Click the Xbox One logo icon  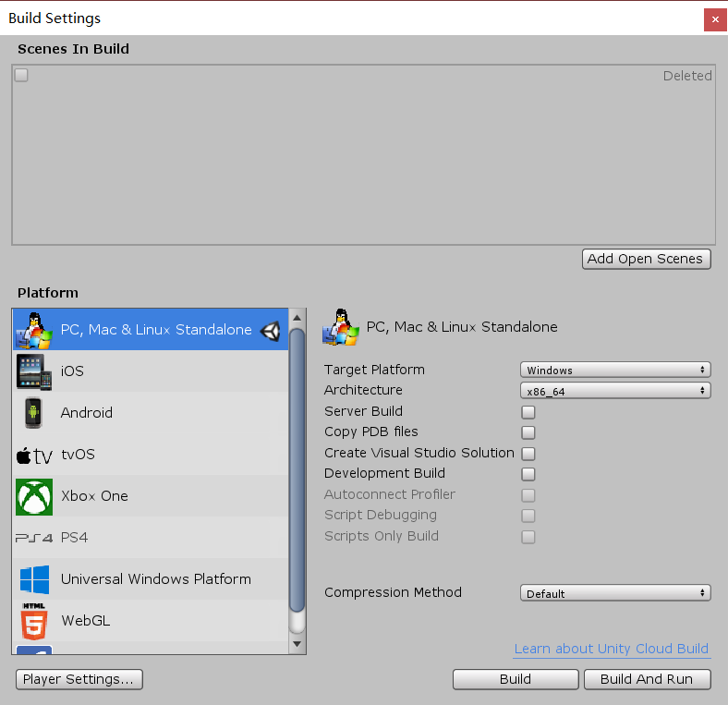(x=34, y=496)
